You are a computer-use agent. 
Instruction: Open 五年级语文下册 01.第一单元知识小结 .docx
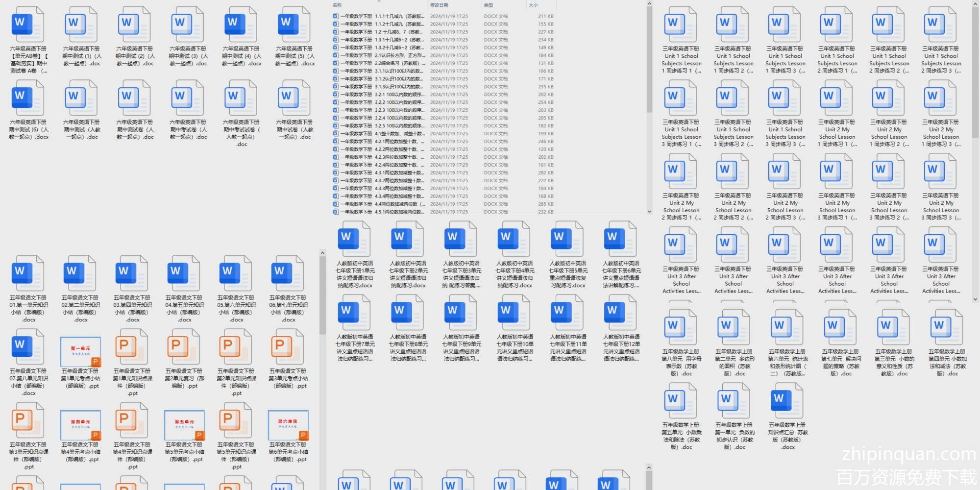(28, 289)
